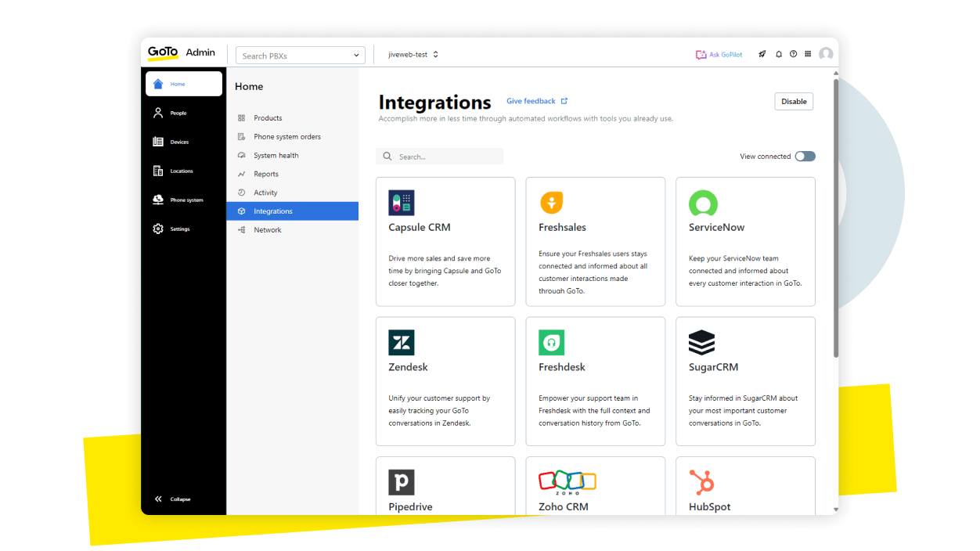Viewport: 980px width, 551px height.
Task: Select Integrations in the Home menu
Action: [x=275, y=211]
